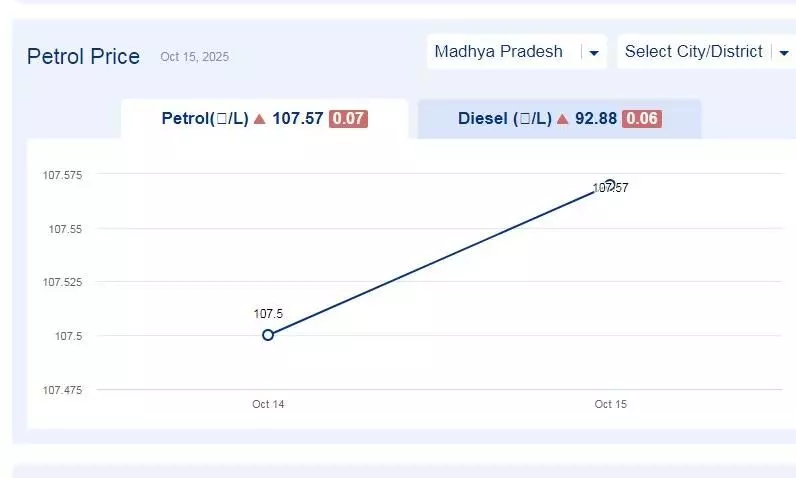
Task: Open the Madhya Pradesh state dropdown
Action: [x=499, y=52]
